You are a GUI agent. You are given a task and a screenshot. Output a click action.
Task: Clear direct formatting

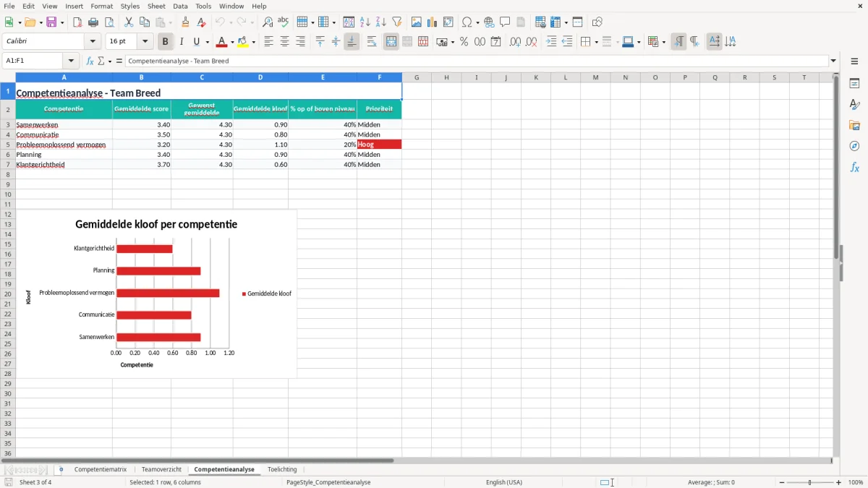pos(201,22)
